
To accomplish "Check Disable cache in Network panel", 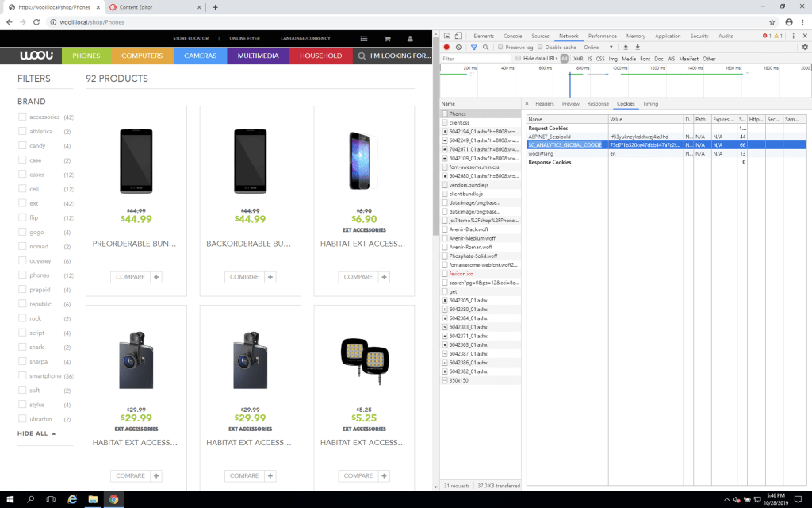I will point(540,47).
